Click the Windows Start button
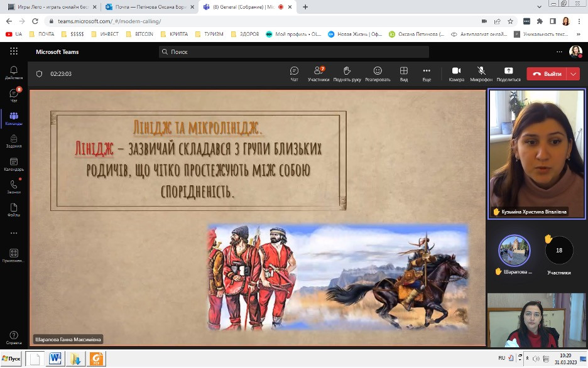The width and height of the screenshot is (588, 368). coord(11,359)
